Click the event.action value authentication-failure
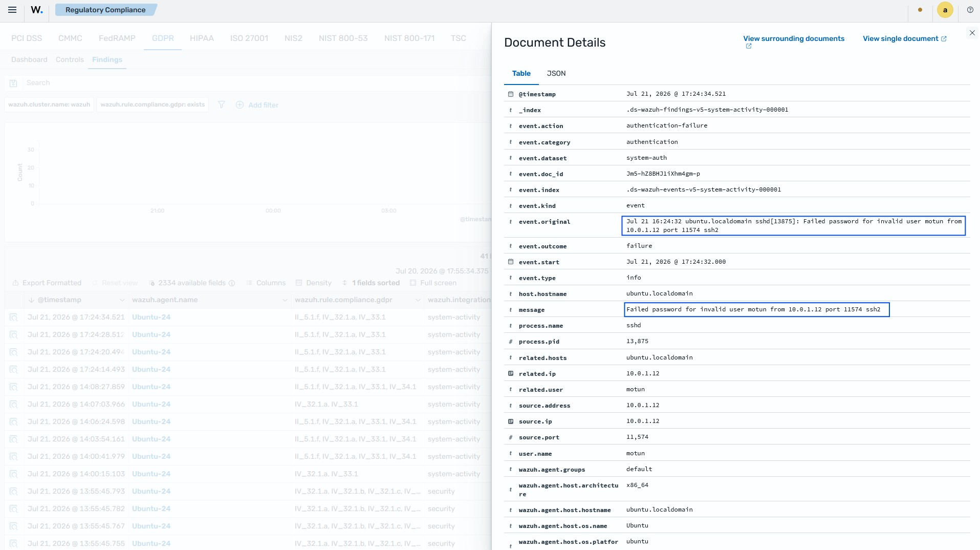Screen dimensions: 980x550 point(667,125)
